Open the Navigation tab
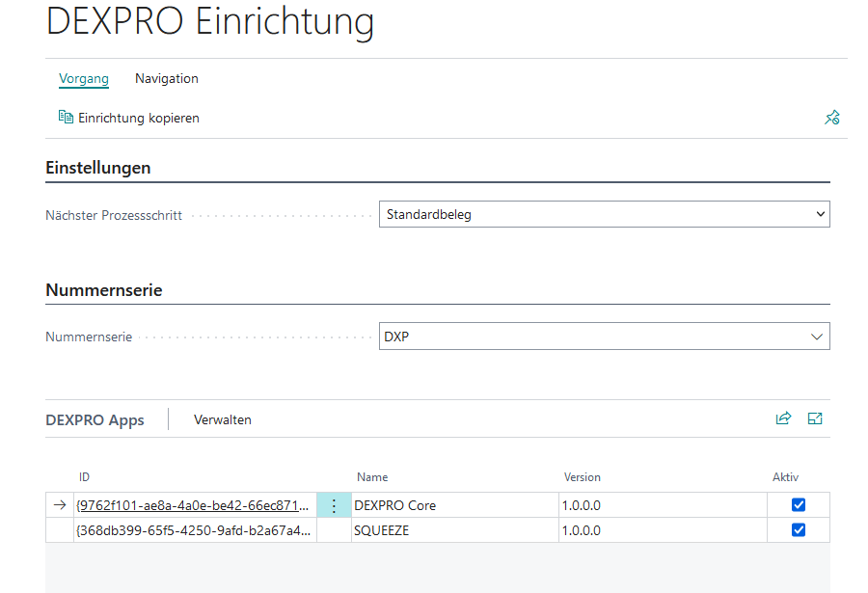This screenshot has width=868, height=593. pos(167,79)
